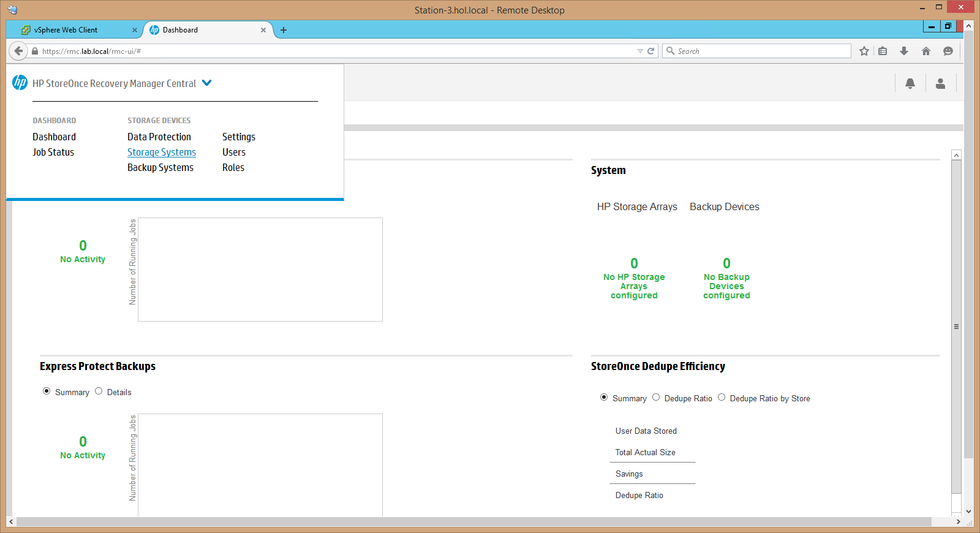Open the notifications bell icon
Screen dimensions: 980x533
[910, 83]
